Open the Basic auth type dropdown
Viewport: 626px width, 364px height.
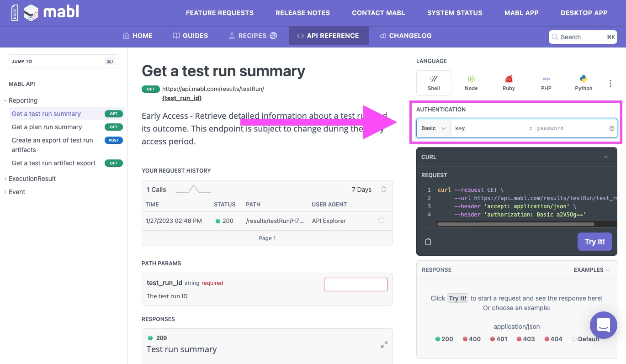pyautogui.click(x=433, y=128)
